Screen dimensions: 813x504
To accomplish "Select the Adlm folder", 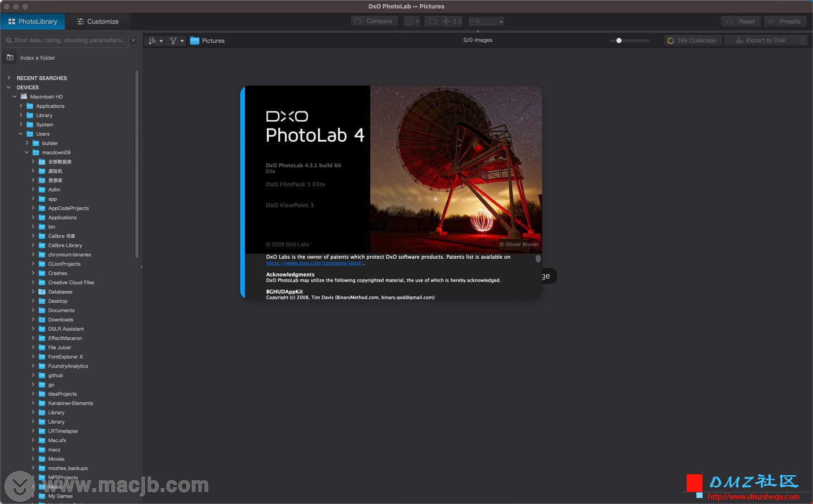I will pyautogui.click(x=54, y=190).
